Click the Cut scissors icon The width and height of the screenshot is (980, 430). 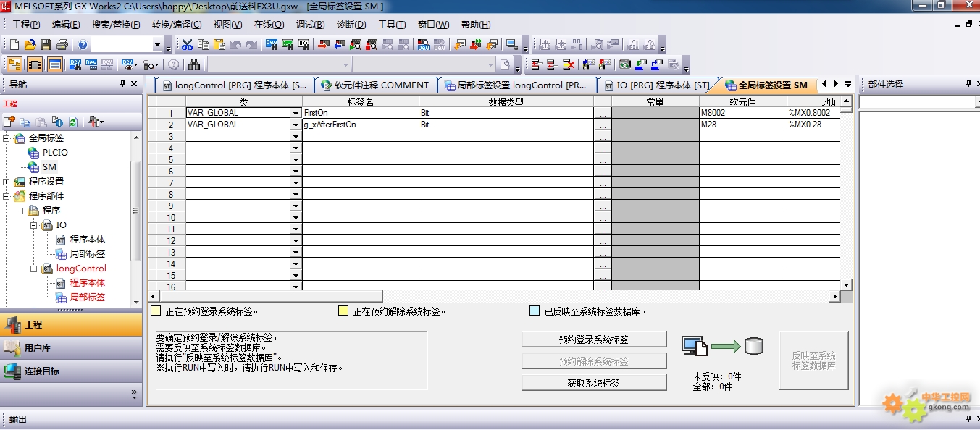point(187,45)
